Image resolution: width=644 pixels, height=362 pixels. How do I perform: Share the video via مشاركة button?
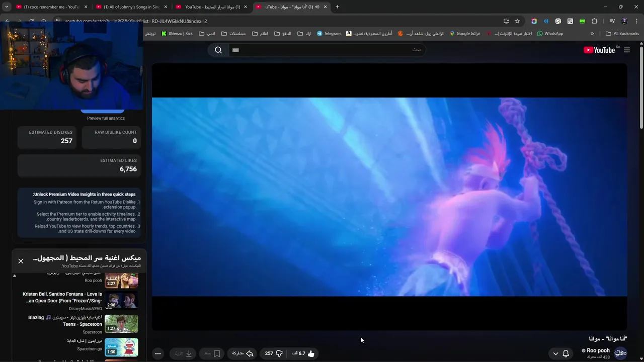tap(243, 353)
